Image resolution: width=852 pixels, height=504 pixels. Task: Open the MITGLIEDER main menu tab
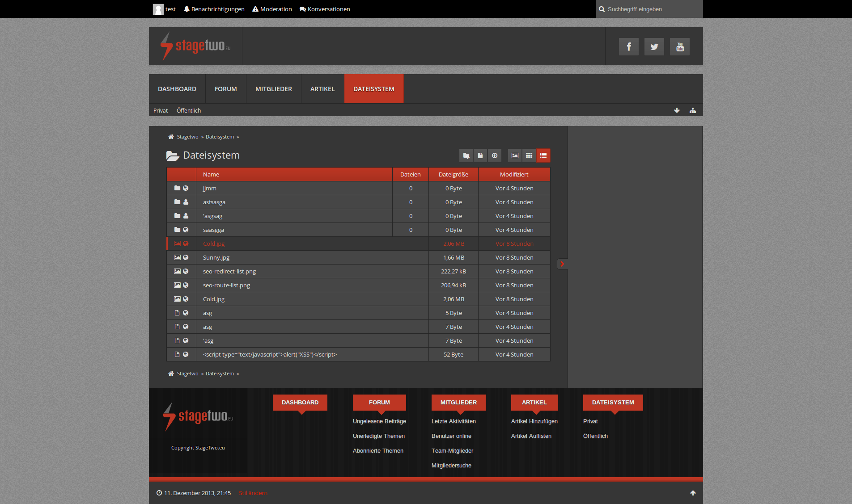pos(273,89)
